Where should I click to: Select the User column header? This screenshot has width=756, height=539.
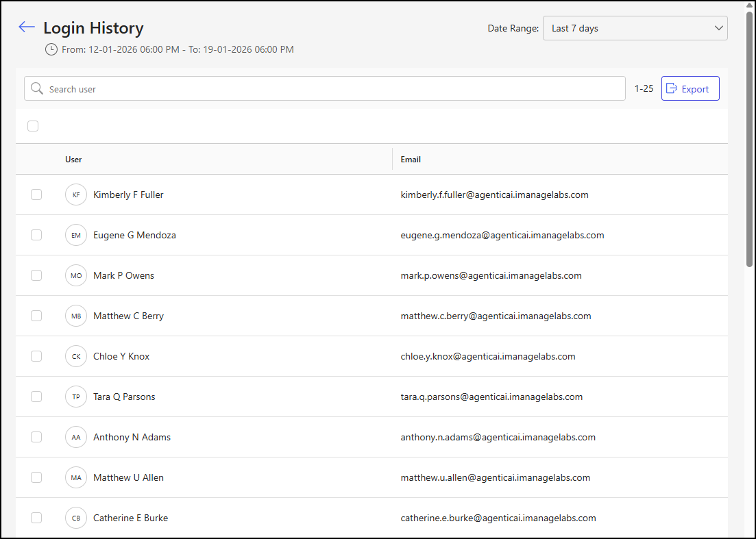click(73, 159)
